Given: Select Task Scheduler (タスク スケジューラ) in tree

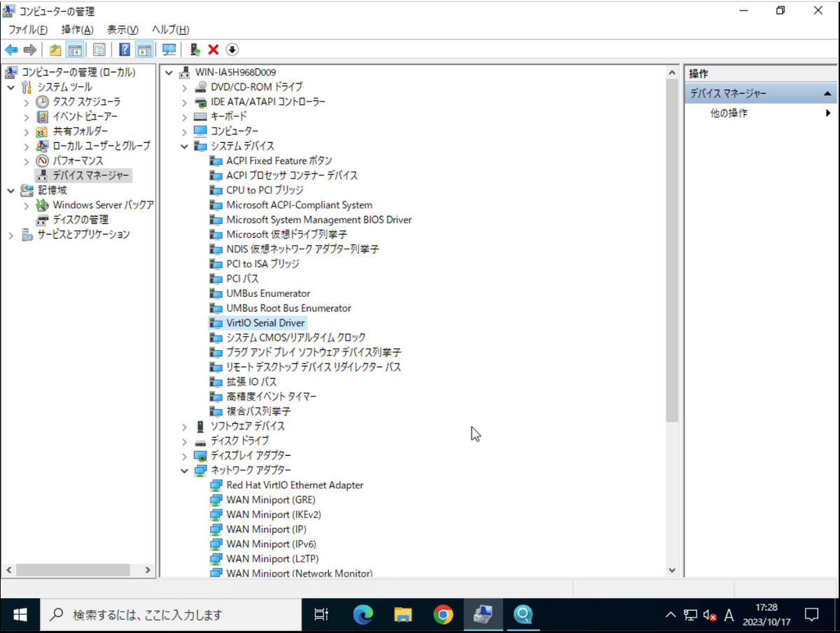Looking at the screenshot, I should 87,102.
